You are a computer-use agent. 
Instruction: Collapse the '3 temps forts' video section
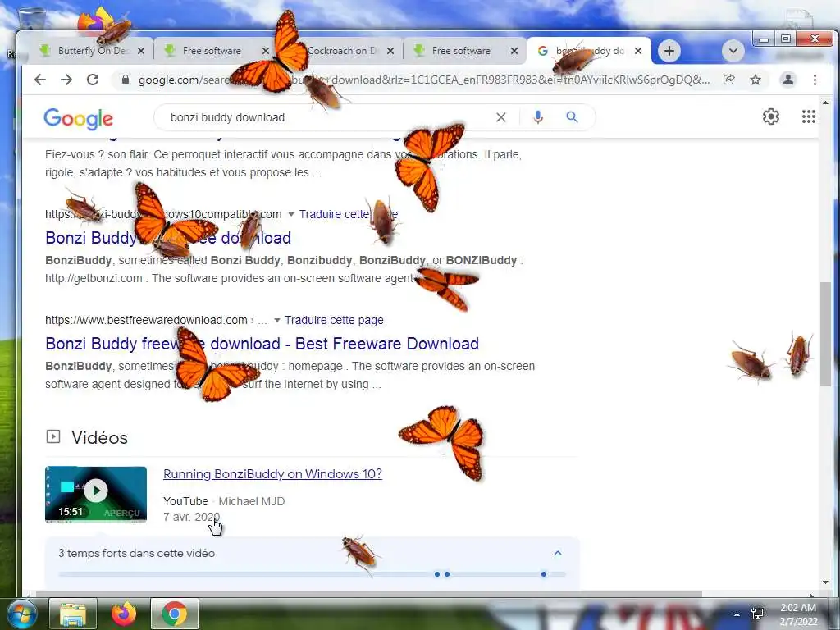(x=558, y=553)
